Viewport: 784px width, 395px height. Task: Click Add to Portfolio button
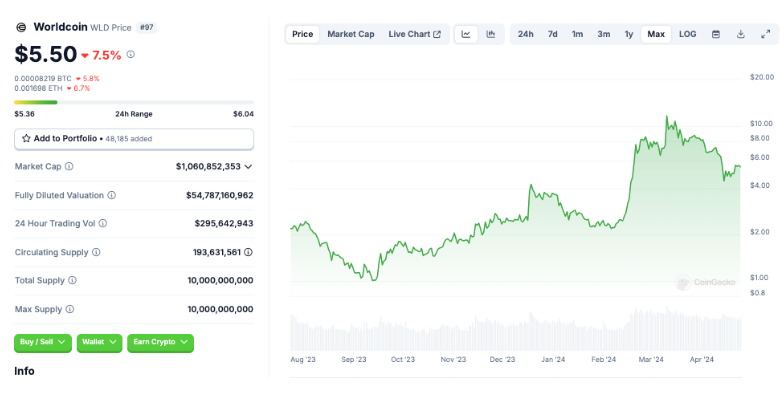(134, 139)
